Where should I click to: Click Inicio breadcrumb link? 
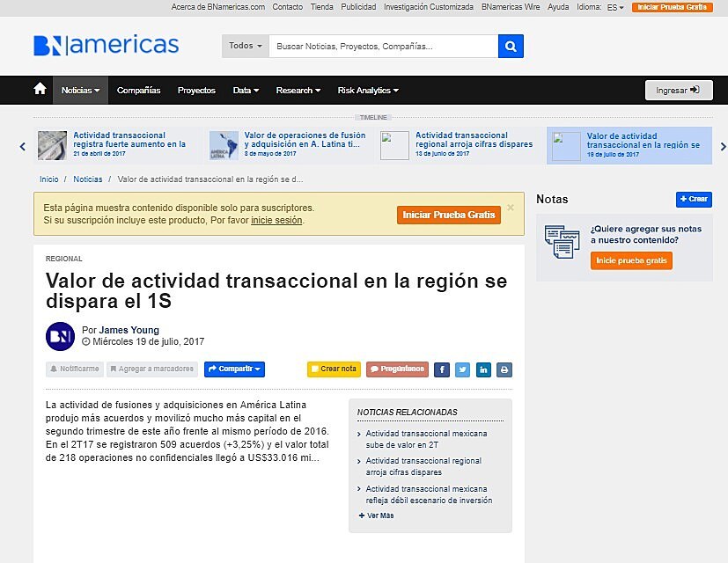[48, 179]
